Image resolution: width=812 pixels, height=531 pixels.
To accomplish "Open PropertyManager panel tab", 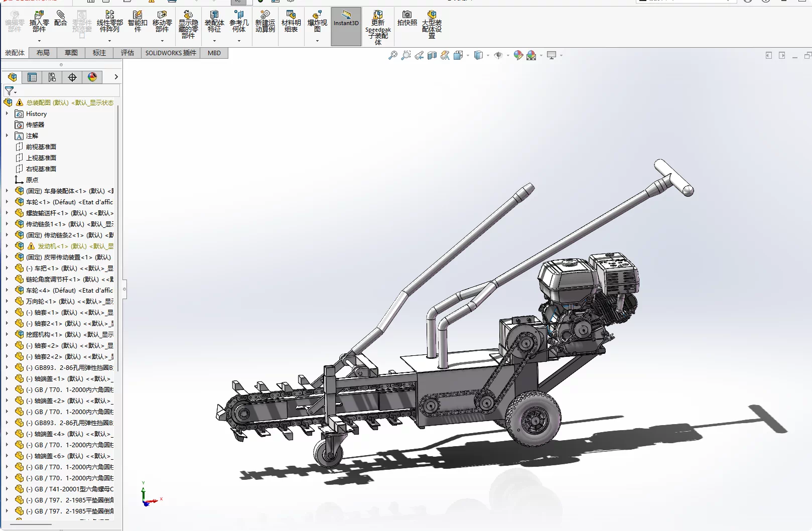I will (x=32, y=77).
